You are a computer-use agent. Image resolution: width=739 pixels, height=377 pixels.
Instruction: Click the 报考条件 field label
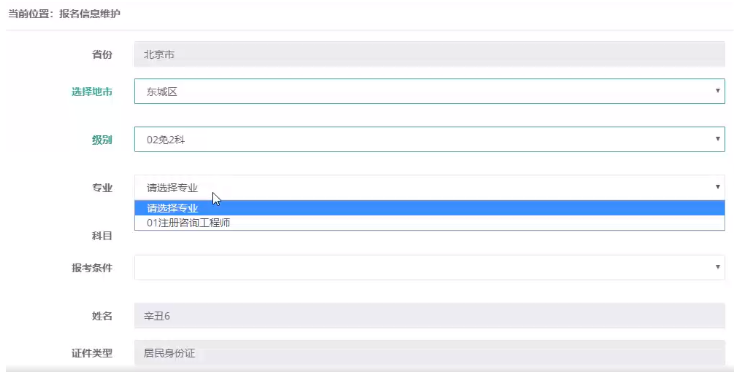click(92, 268)
